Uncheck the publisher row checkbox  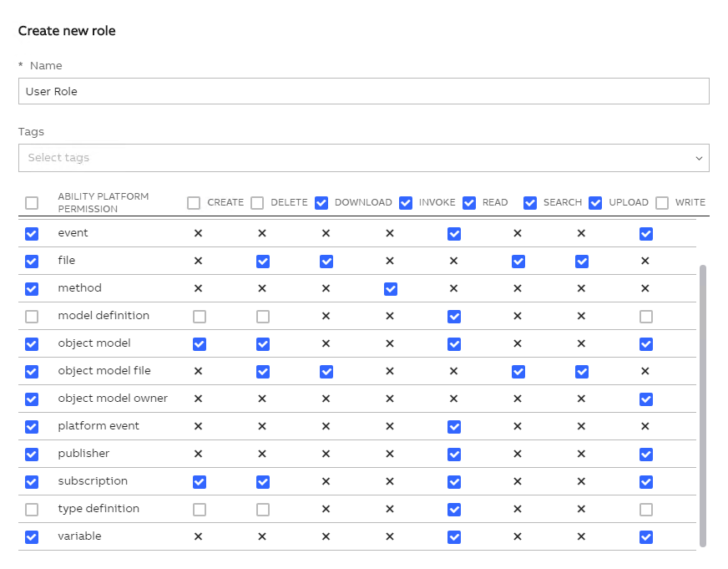(32, 455)
